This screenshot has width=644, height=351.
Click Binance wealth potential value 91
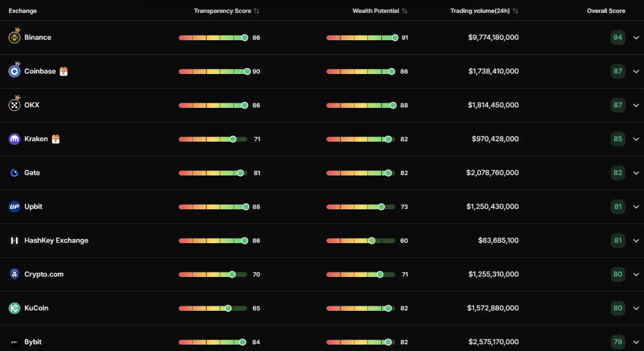tap(404, 38)
